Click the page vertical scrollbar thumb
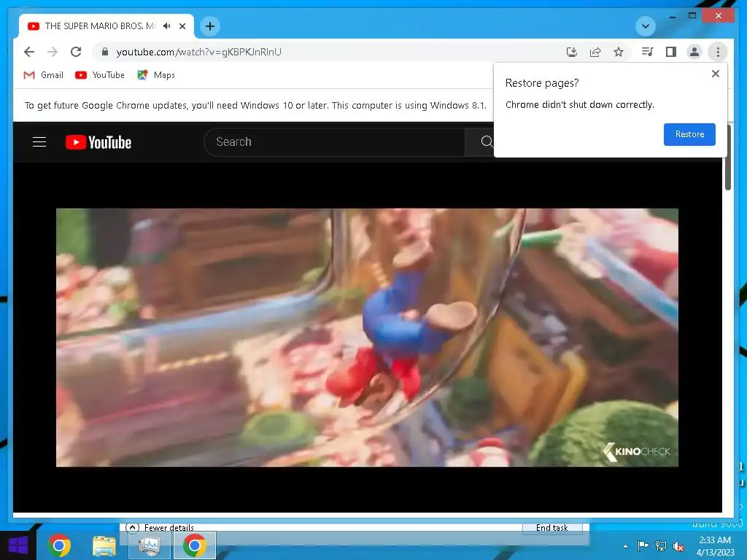 click(x=727, y=157)
